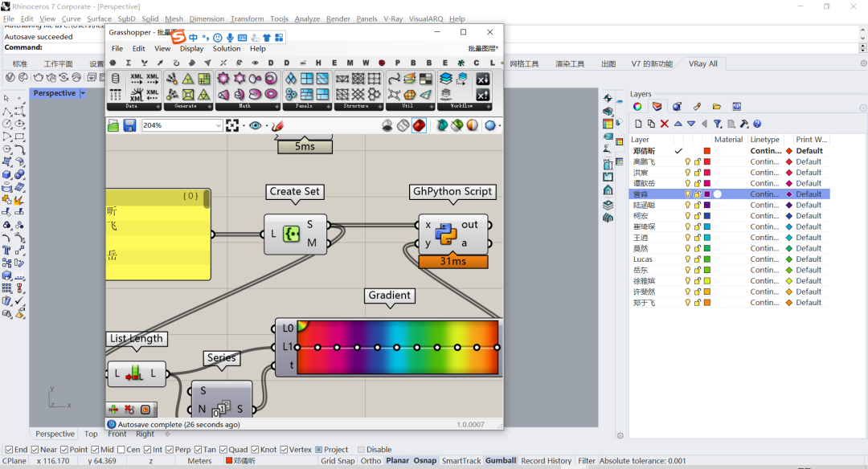Image resolution: width=868 pixels, height=469 pixels.
Task: Switch to the VRay All toolbar tab
Action: pos(702,63)
